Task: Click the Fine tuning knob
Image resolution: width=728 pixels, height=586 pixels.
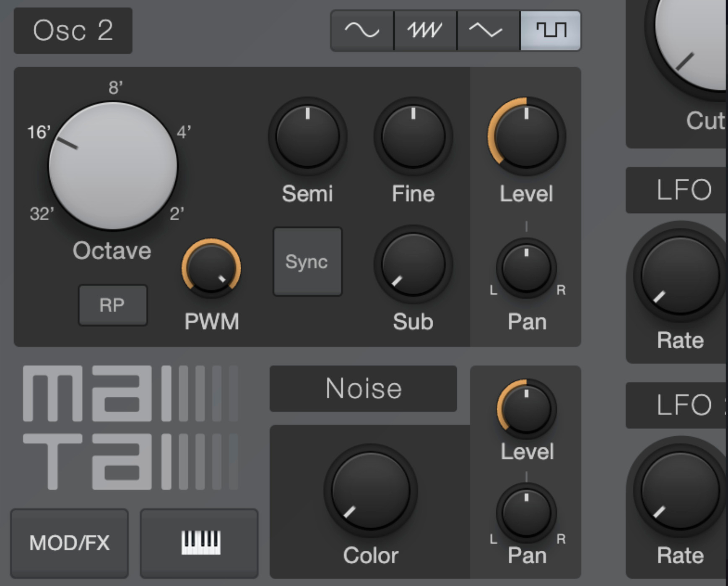Action: click(x=413, y=136)
